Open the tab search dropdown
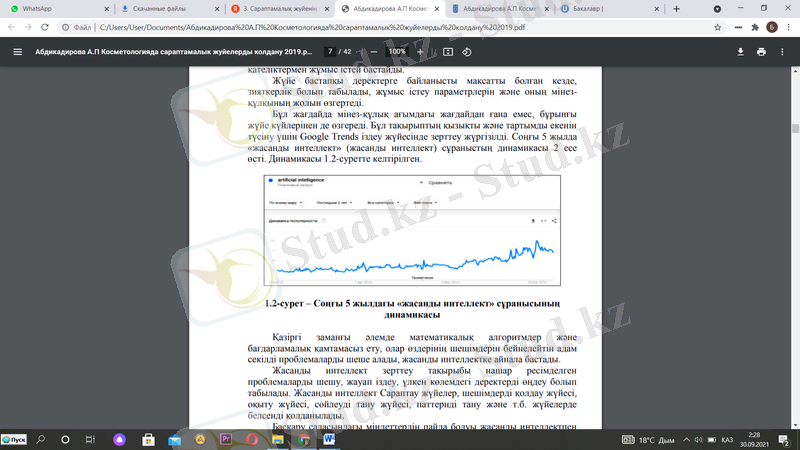 pos(717,9)
